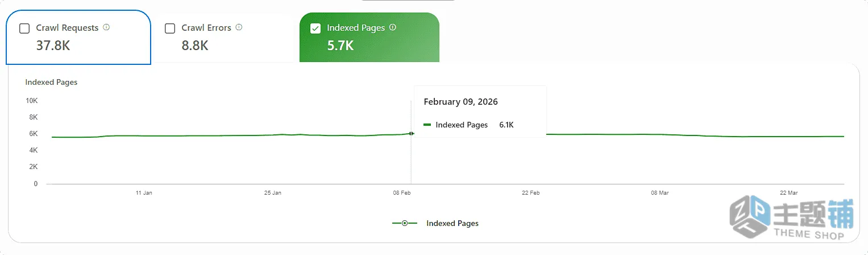Click the 08 Mar x-axis label
This screenshot has height=255, width=868.
tap(659, 193)
